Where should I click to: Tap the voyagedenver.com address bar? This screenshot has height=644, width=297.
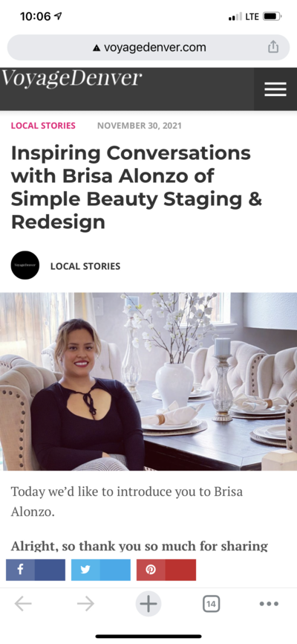pyautogui.click(x=148, y=48)
